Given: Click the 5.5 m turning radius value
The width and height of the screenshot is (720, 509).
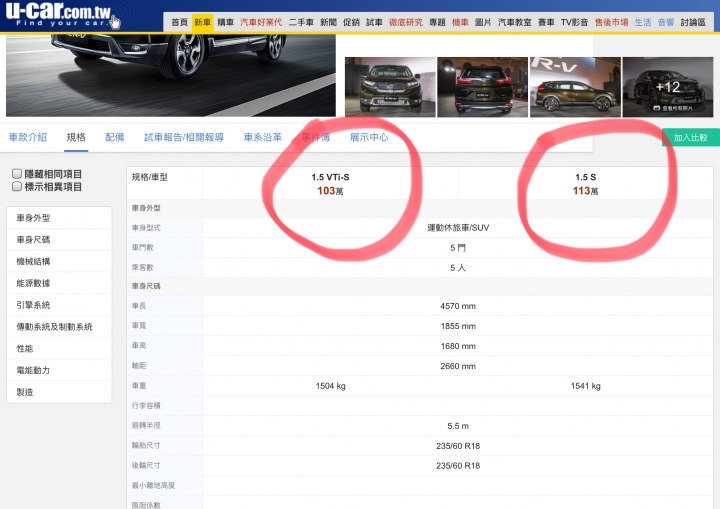Looking at the screenshot, I should pos(458,426).
